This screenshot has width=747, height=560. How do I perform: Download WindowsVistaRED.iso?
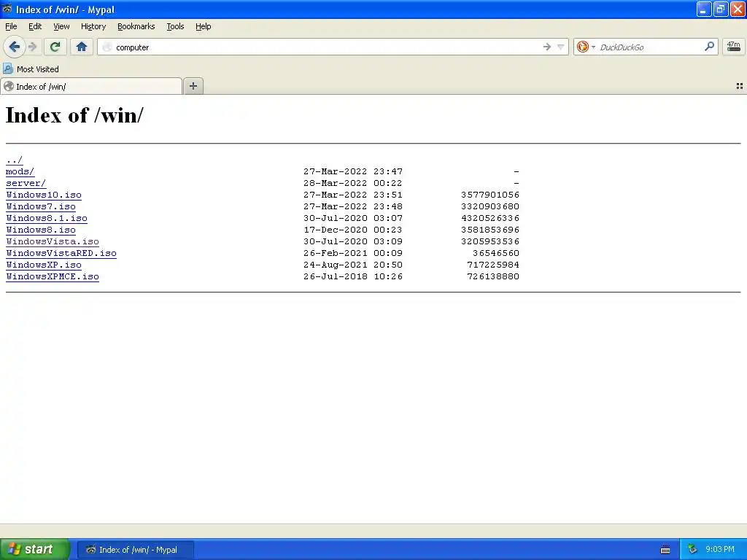pos(61,253)
